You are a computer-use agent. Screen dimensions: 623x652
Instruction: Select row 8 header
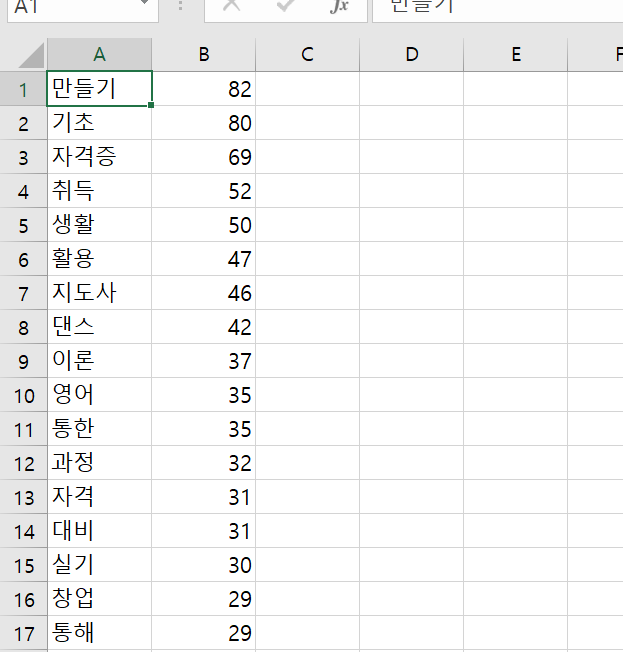pyautogui.click(x=23, y=327)
